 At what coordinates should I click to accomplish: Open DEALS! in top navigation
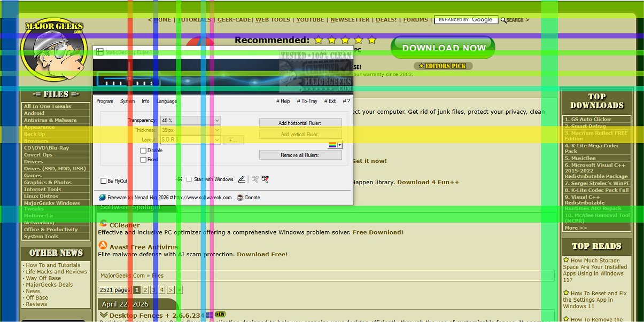click(x=386, y=20)
